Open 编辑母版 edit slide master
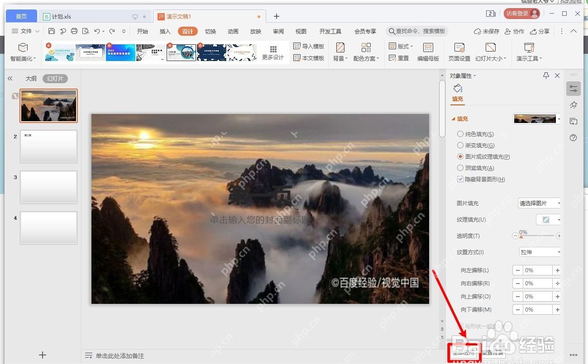The image size is (588, 364). 428,52
